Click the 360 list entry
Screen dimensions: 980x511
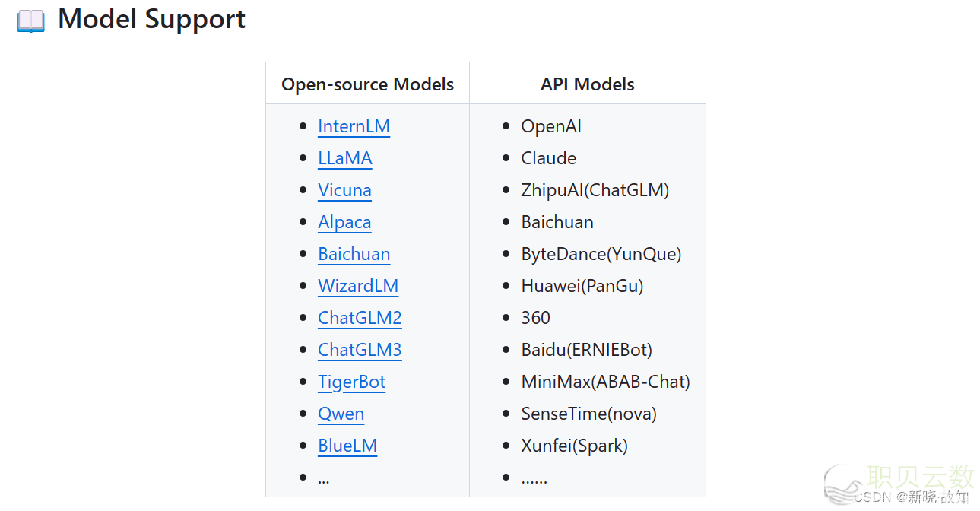535,318
